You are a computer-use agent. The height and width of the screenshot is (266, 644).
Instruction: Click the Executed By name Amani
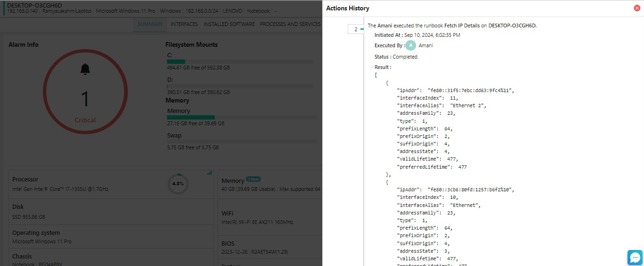click(x=426, y=45)
